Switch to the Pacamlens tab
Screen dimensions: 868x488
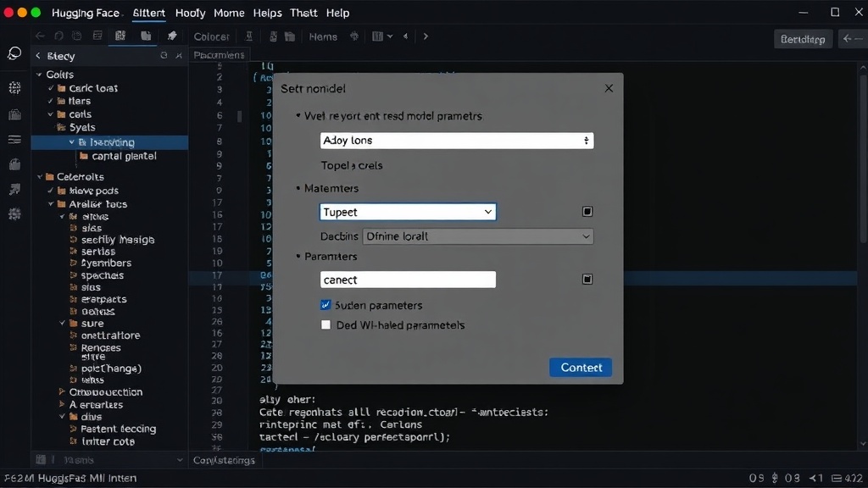(x=220, y=55)
